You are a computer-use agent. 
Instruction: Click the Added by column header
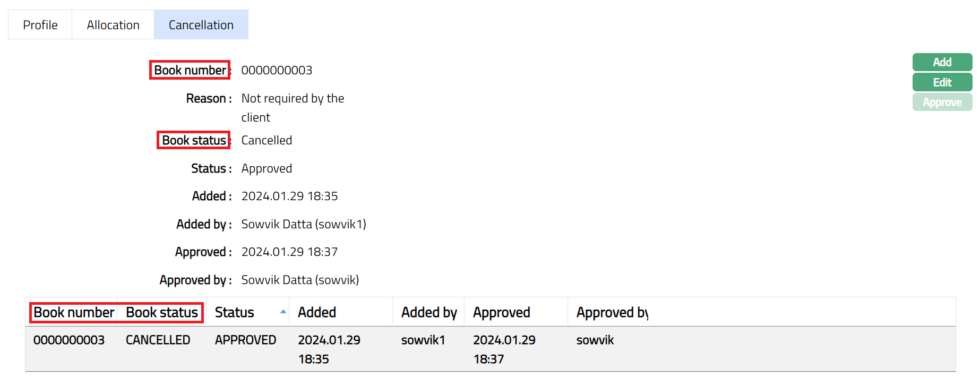click(x=429, y=313)
